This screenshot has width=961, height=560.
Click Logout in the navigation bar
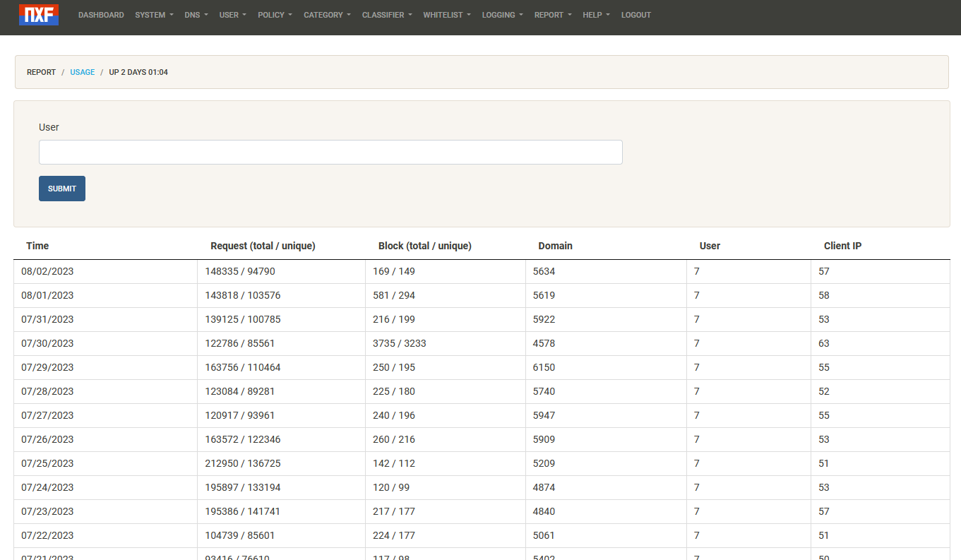tap(636, 15)
